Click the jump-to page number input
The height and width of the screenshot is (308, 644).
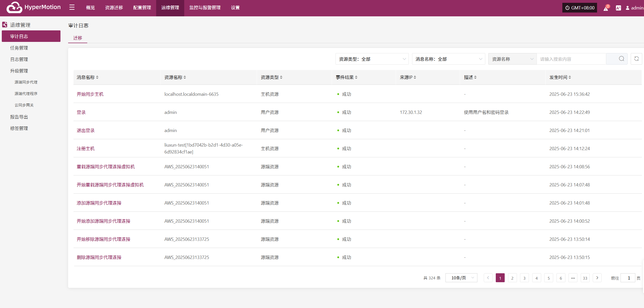point(628,278)
